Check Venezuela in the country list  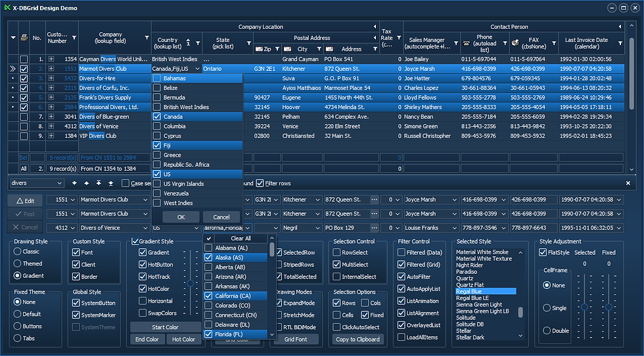157,193
